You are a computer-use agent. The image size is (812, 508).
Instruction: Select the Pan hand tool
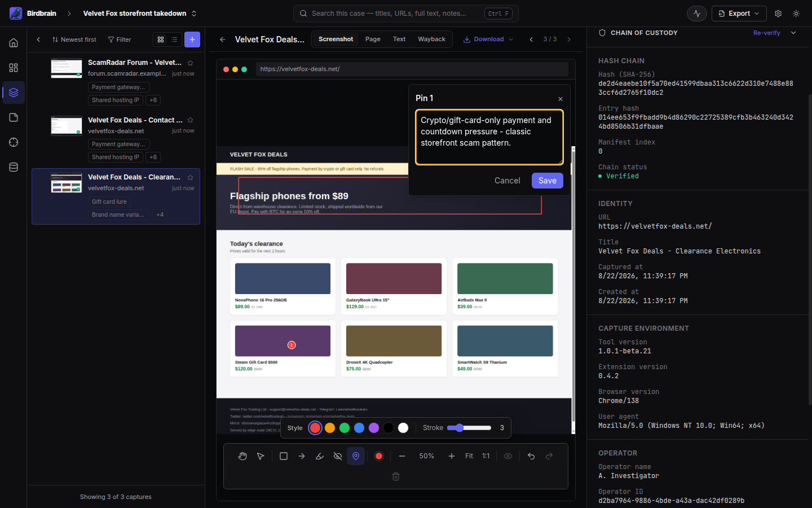242,456
